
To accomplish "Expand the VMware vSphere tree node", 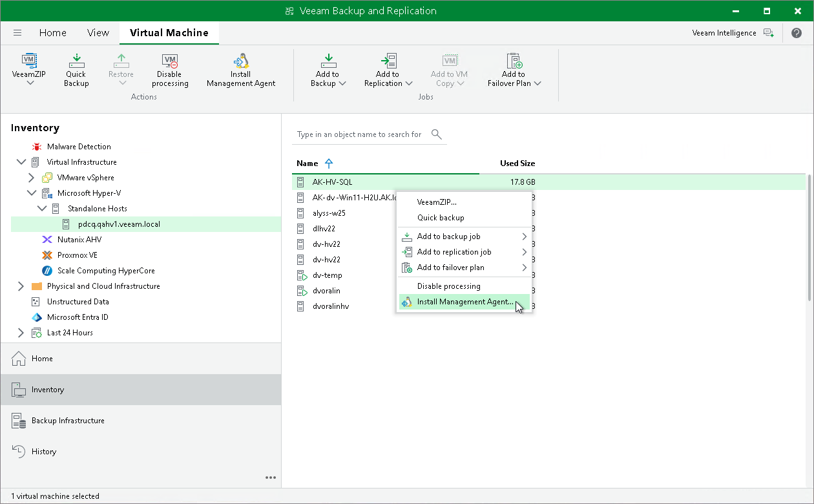I will tap(32, 178).
